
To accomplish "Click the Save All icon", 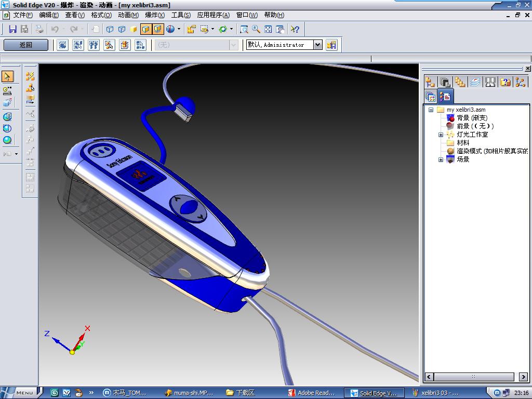I will coord(24,29).
